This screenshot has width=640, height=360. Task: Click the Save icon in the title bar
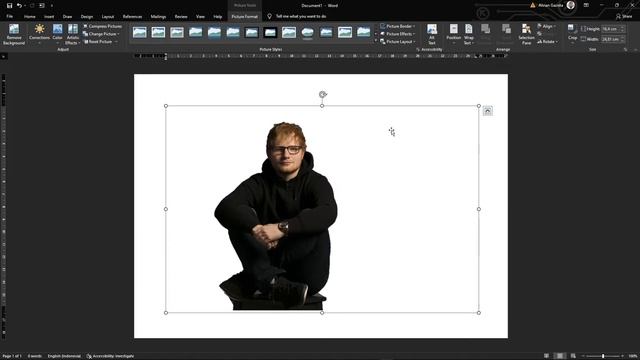9,5
